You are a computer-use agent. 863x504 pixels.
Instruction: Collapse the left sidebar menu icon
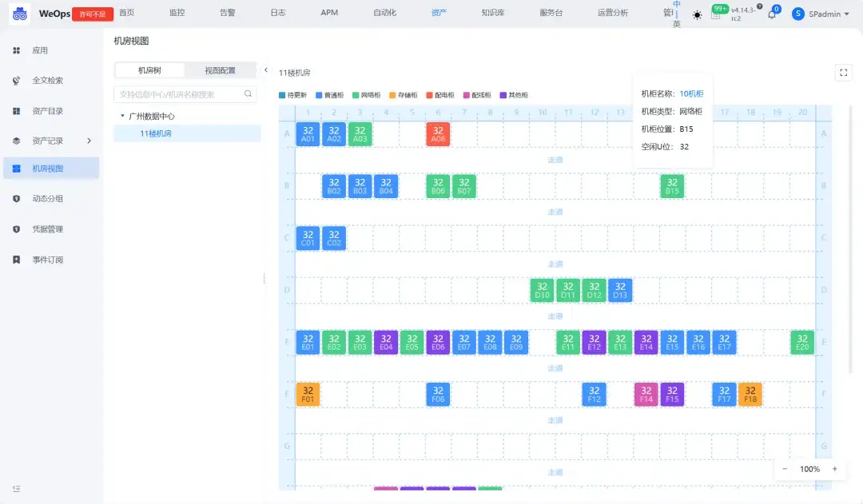tap(17, 489)
